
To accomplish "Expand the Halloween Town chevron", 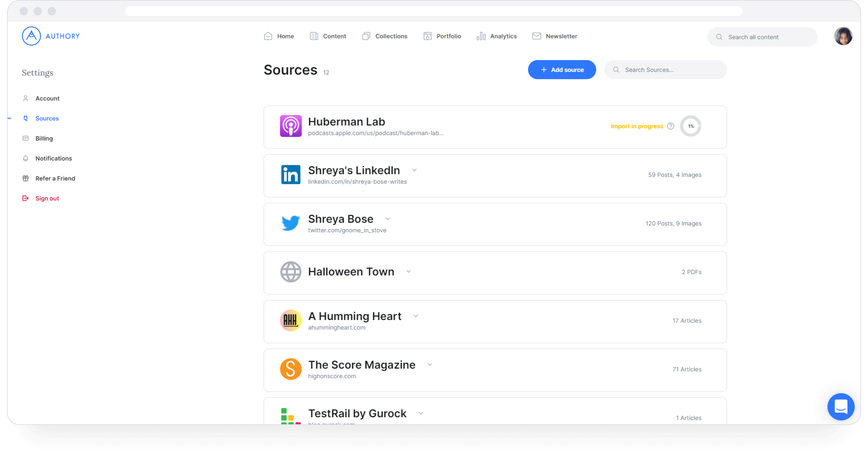I will pyautogui.click(x=408, y=272).
